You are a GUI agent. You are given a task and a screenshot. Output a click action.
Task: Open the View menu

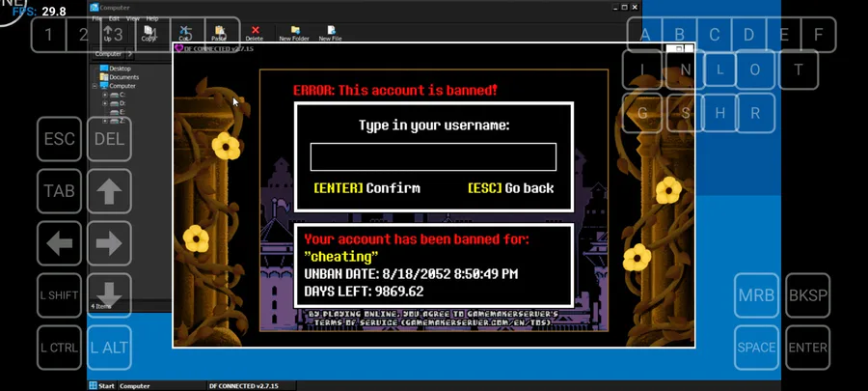click(132, 18)
